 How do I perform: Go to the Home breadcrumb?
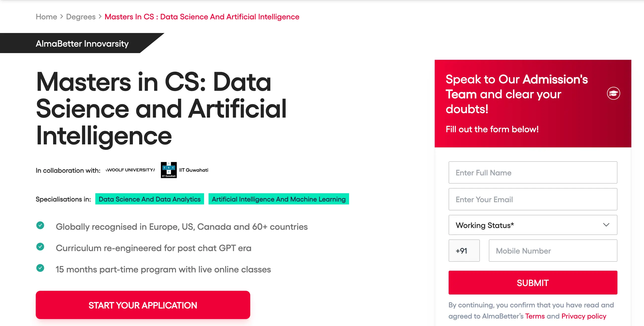point(46,16)
